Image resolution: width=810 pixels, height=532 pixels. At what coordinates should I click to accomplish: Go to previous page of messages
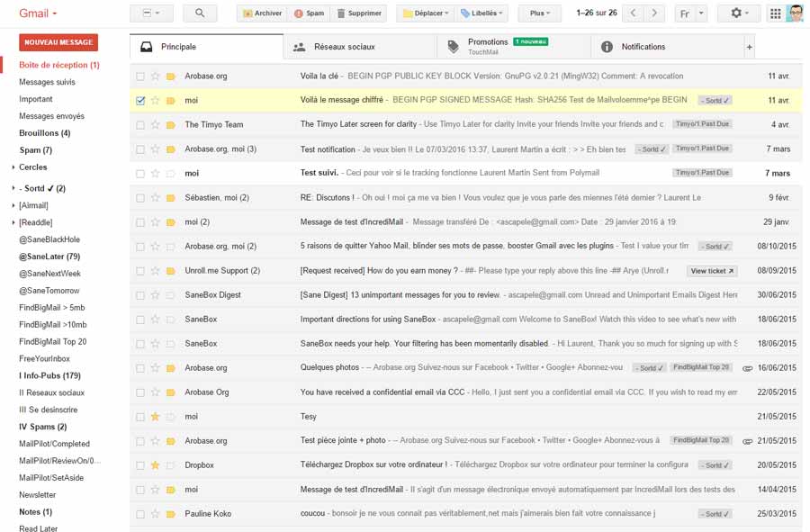click(x=634, y=14)
